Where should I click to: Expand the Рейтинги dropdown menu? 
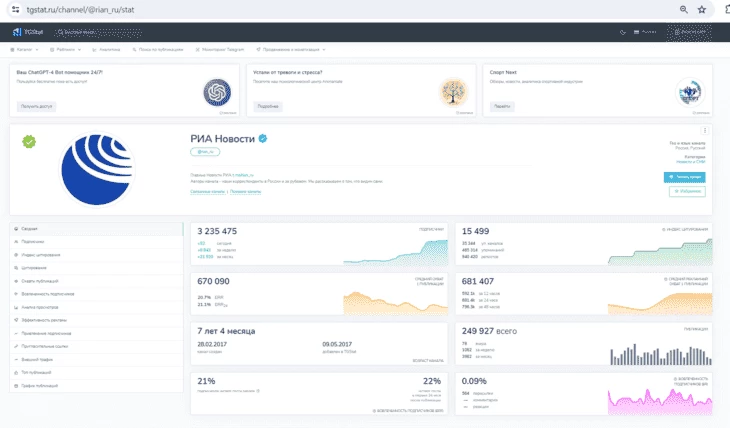click(66, 49)
